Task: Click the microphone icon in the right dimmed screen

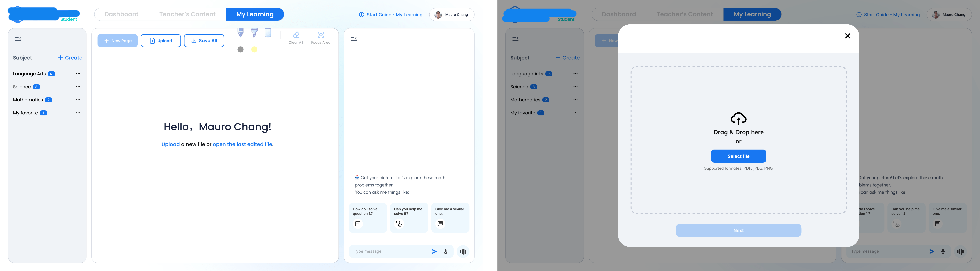Action: tap(943, 251)
